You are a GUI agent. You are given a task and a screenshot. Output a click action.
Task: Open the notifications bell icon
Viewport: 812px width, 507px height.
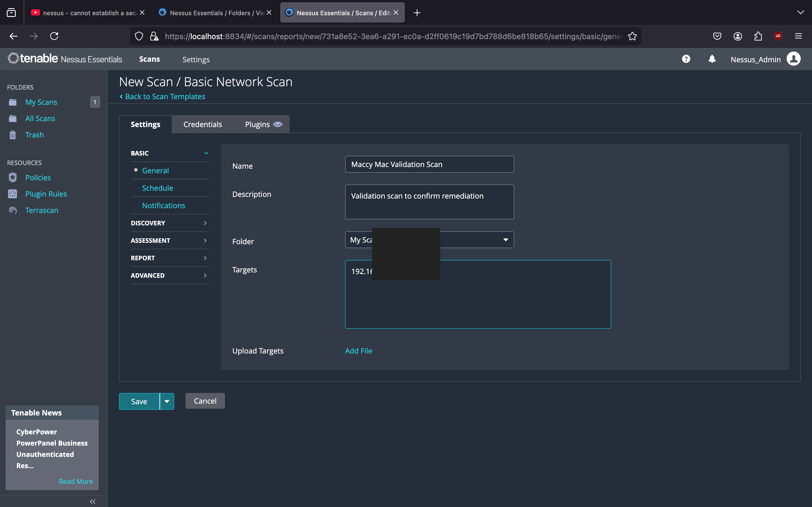click(x=712, y=59)
